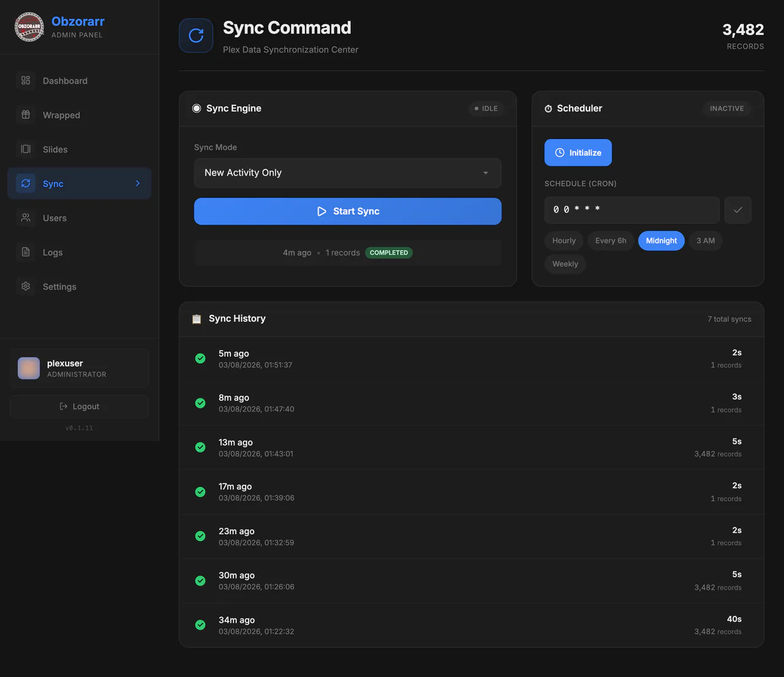Click the 7 total syncs label
The height and width of the screenshot is (677, 784).
click(729, 319)
